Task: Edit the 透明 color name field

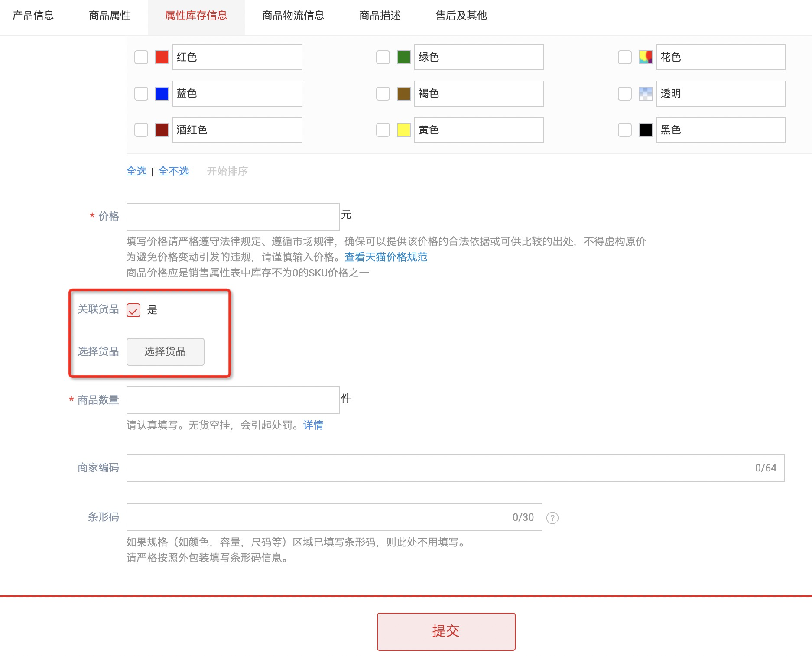Action: (x=721, y=94)
